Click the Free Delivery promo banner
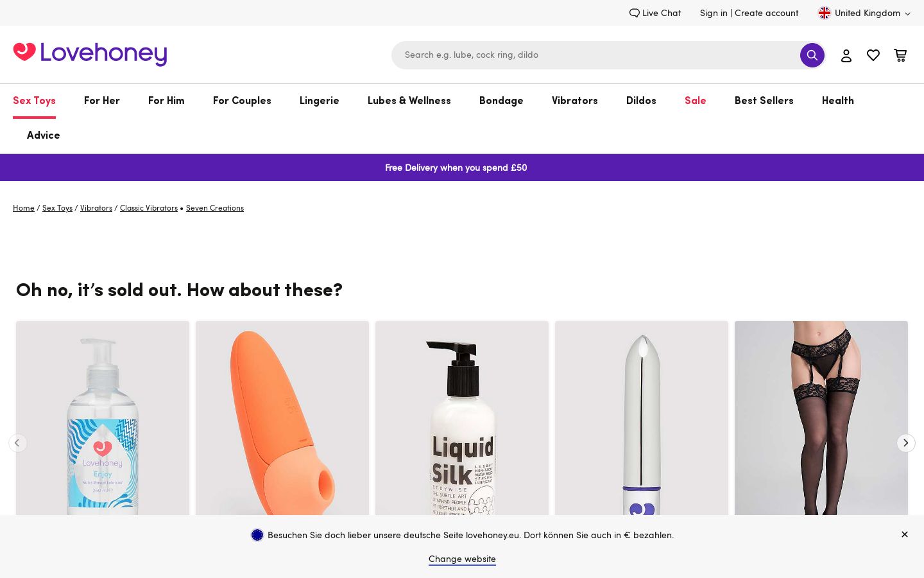The image size is (924, 578). [462, 168]
